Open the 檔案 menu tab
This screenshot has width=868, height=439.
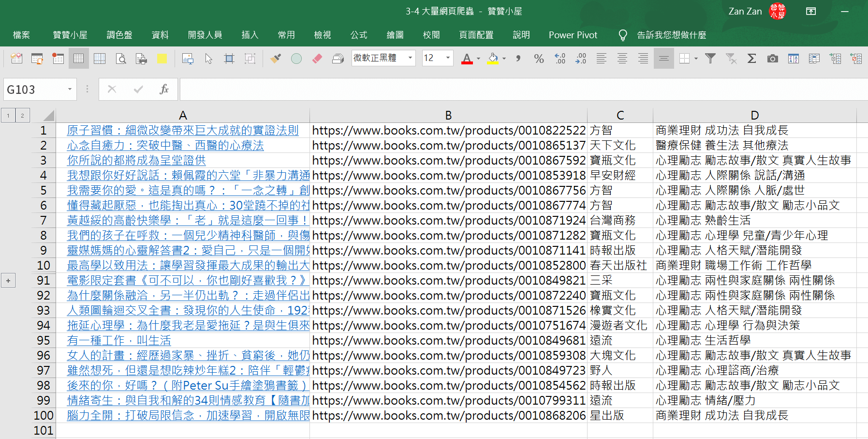point(21,35)
